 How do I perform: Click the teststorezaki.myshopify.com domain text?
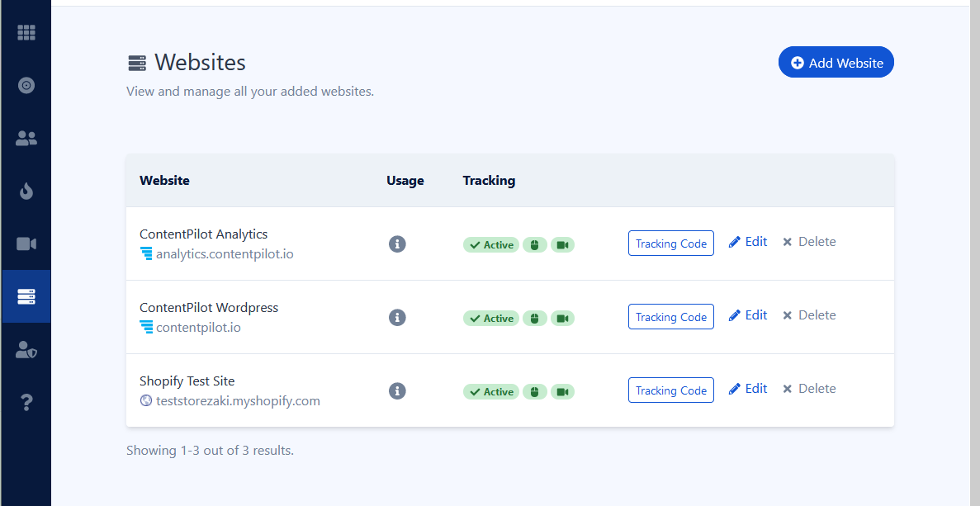coord(238,401)
